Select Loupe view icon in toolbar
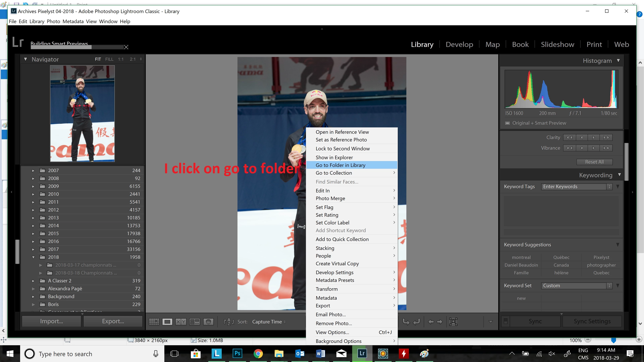The width and height of the screenshot is (644, 362). (167, 322)
